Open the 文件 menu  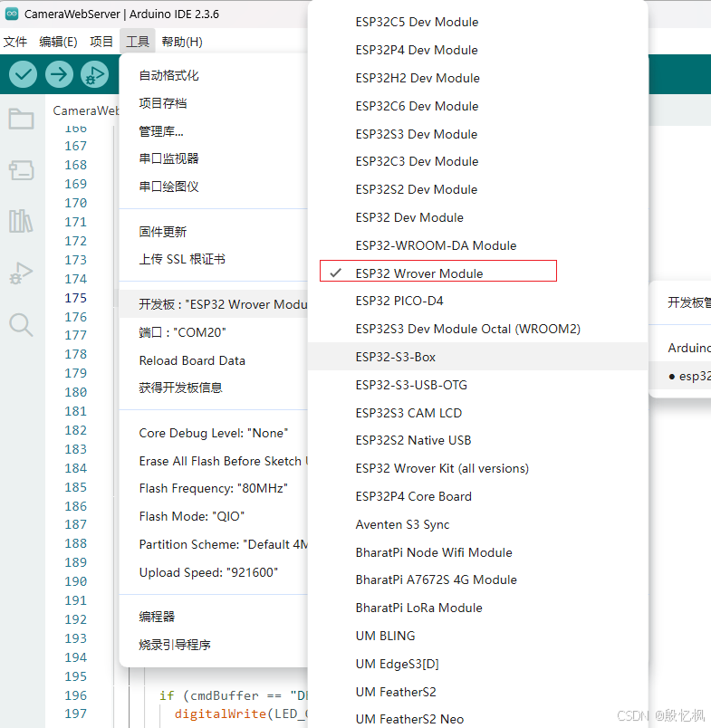(x=14, y=42)
